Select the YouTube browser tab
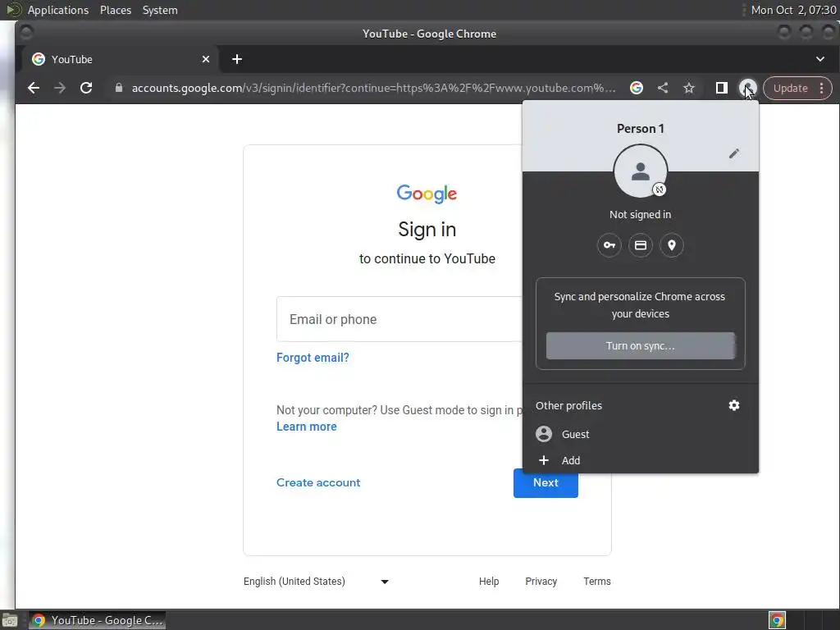This screenshot has height=630, width=840. point(120,59)
